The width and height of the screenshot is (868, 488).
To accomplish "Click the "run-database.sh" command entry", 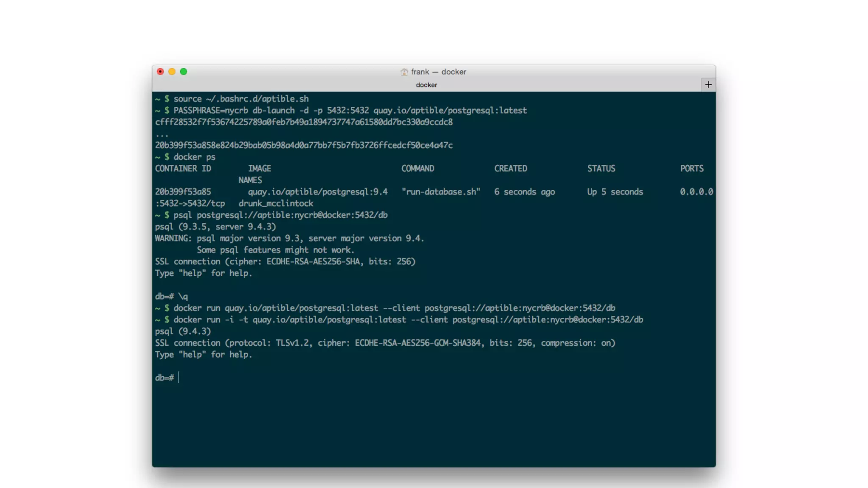I will pos(441,192).
